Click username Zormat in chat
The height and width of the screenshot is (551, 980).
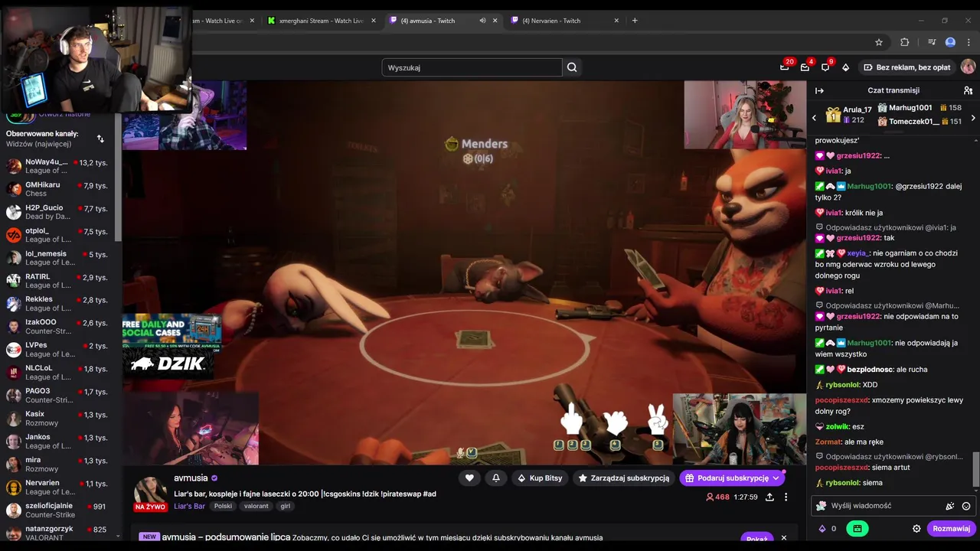pyautogui.click(x=828, y=442)
